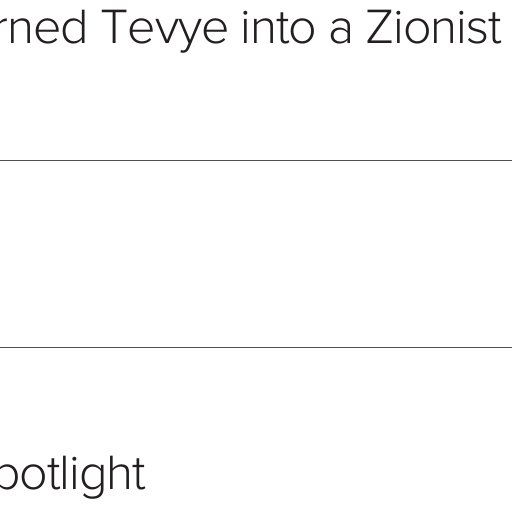Click the empty area between the two dividers
The width and height of the screenshot is (512, 512).
[256, 254]
